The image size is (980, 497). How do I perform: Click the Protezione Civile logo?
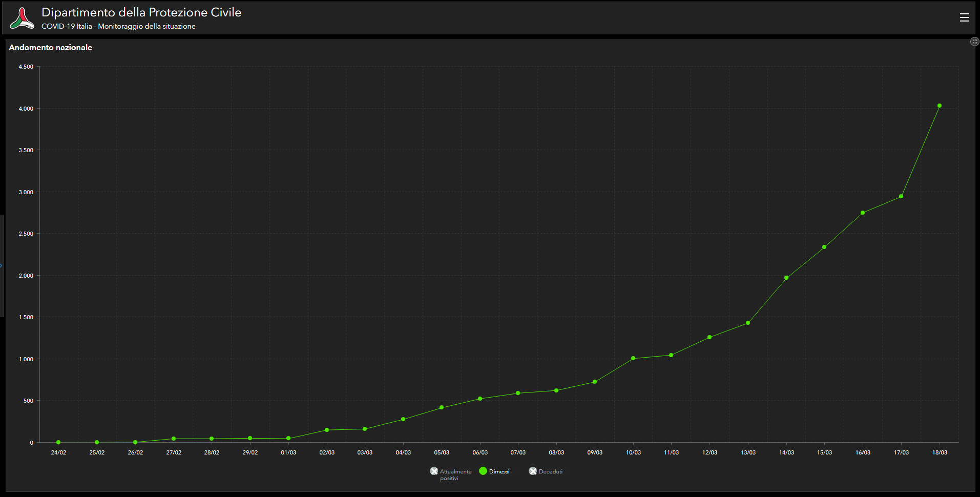[22, 18]
